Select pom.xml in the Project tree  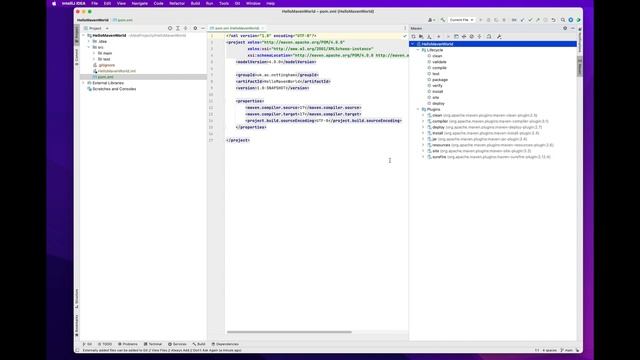click(105, 77)
